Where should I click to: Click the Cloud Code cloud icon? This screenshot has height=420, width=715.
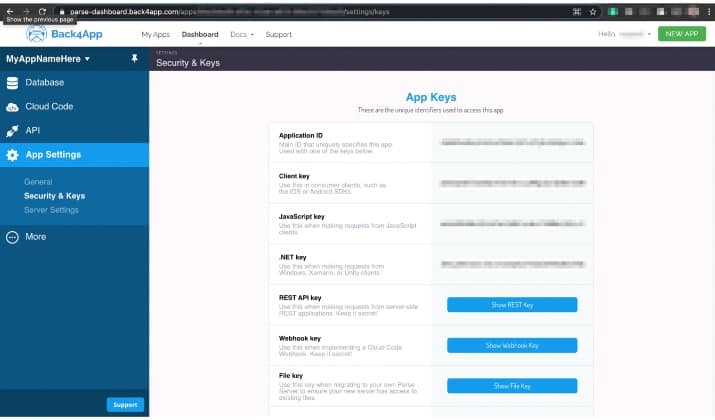coord(12,107)
